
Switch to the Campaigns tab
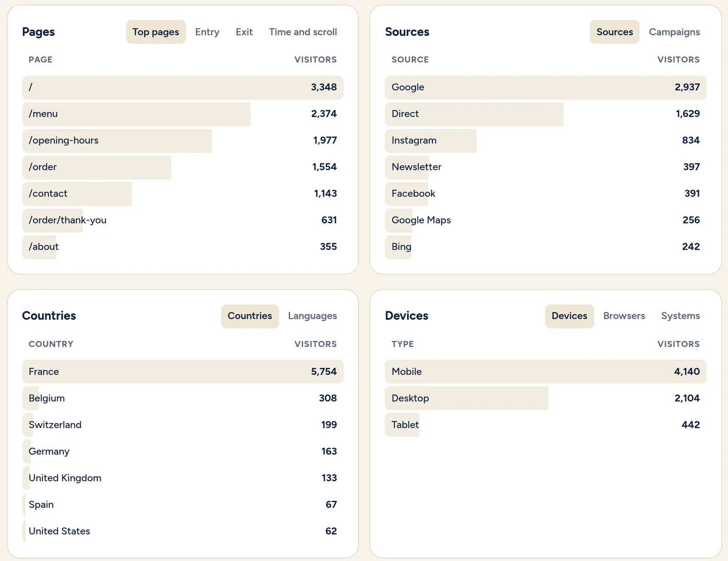coord(674,32)
